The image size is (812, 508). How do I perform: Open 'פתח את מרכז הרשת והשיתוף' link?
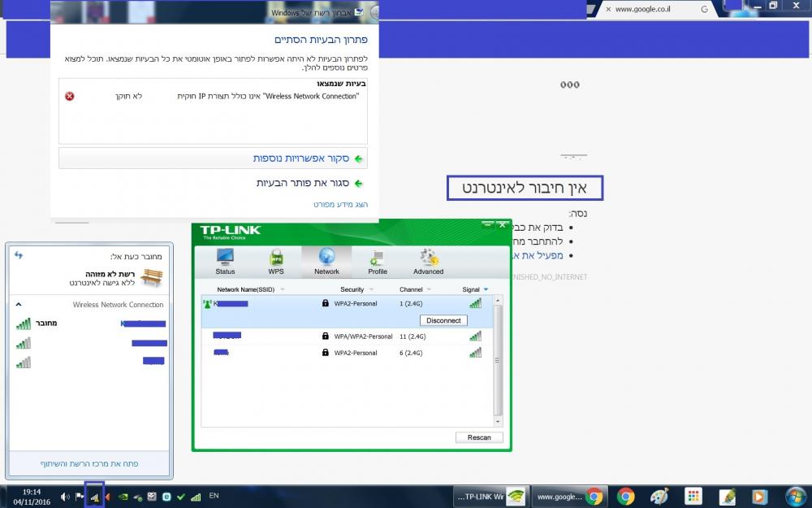[89, 463]
